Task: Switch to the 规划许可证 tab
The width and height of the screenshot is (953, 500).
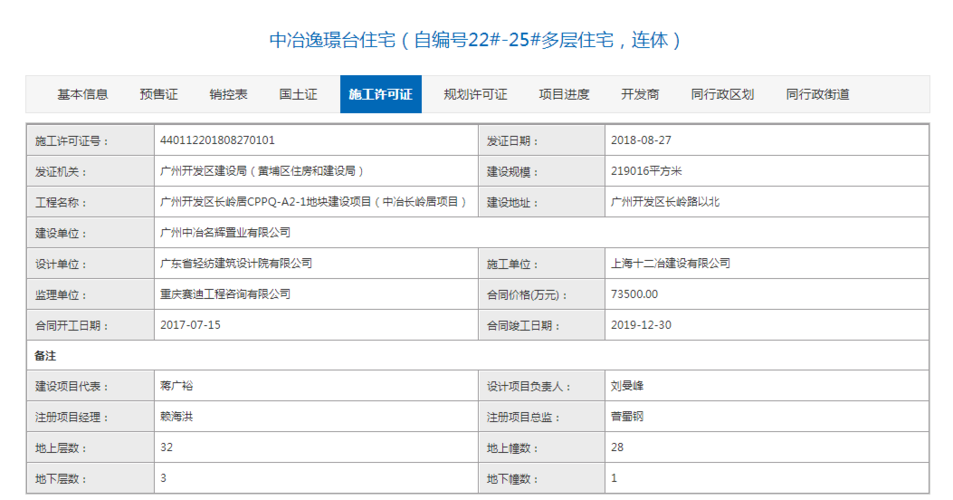Action: coord(475,94)
